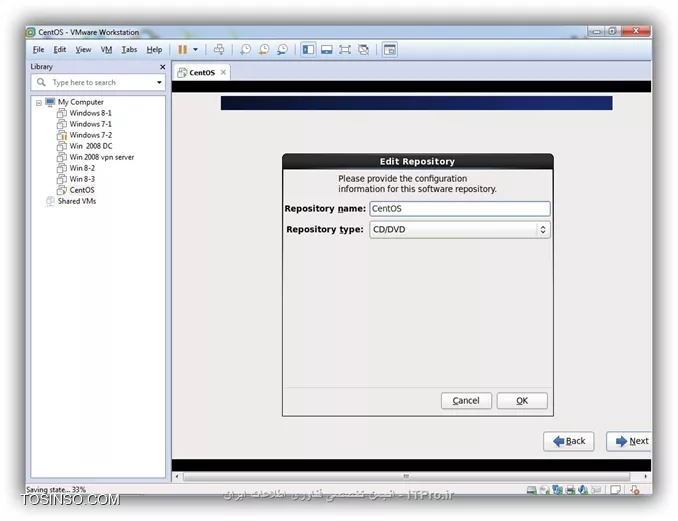This screenshot has width=678, height=521.
Task: Collapse the My Computer tree node
Action: pyautogui.click(x=39, y=102)
